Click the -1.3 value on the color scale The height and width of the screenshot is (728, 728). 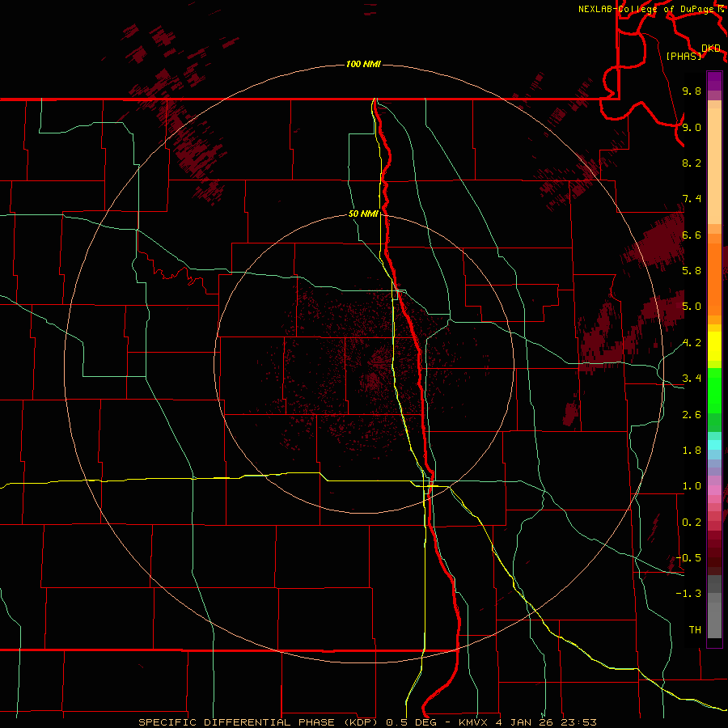(688, 594)
